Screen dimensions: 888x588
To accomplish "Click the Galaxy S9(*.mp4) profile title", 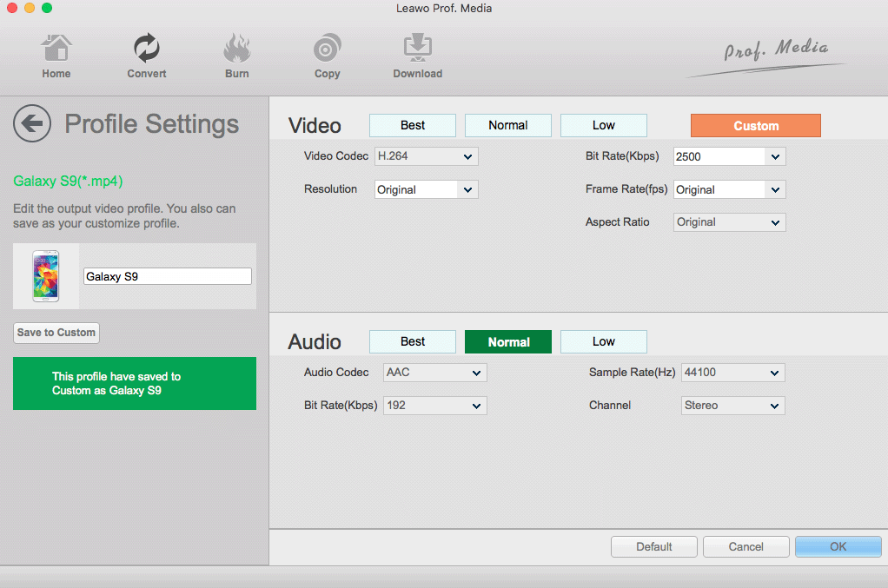I will (x=68, y=182).
